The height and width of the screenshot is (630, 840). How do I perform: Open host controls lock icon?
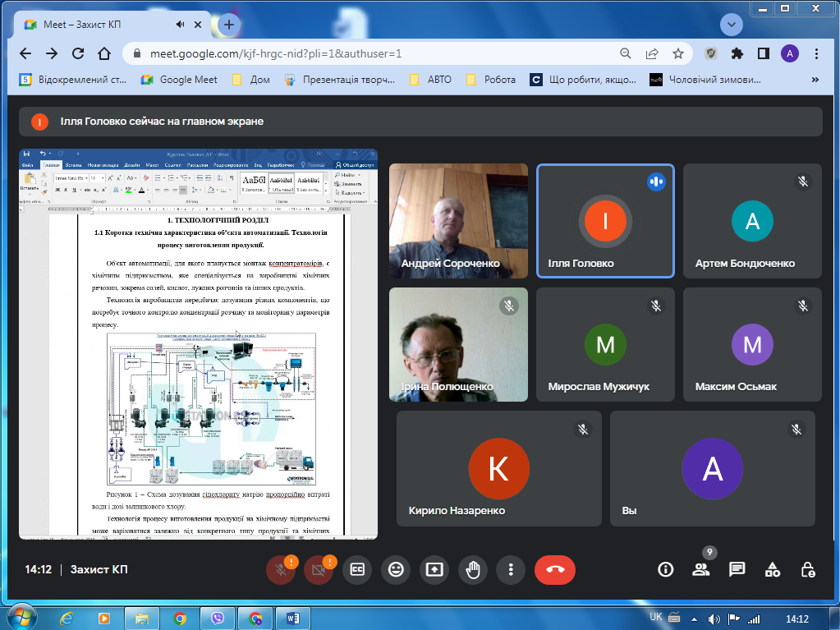click(x=808, y=569)
